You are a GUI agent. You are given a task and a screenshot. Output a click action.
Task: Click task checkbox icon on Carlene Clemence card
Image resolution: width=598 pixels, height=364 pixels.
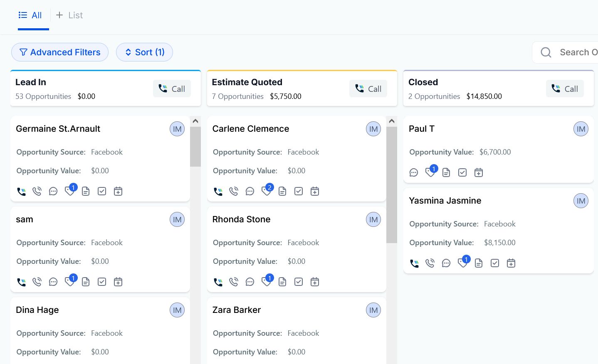299,191
